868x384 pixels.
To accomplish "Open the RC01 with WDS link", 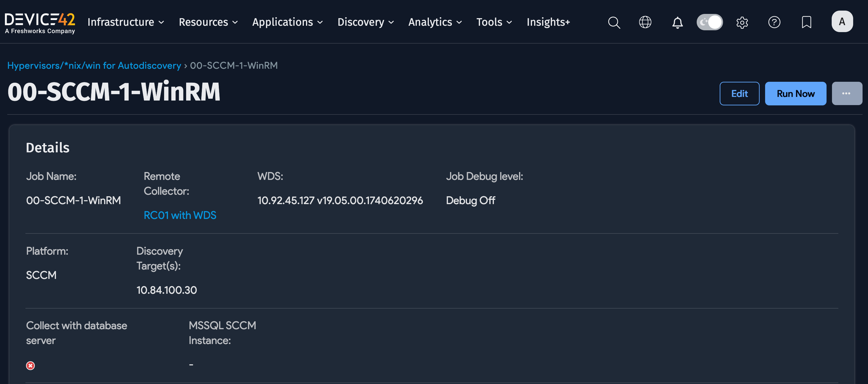I will pos(180,215).
